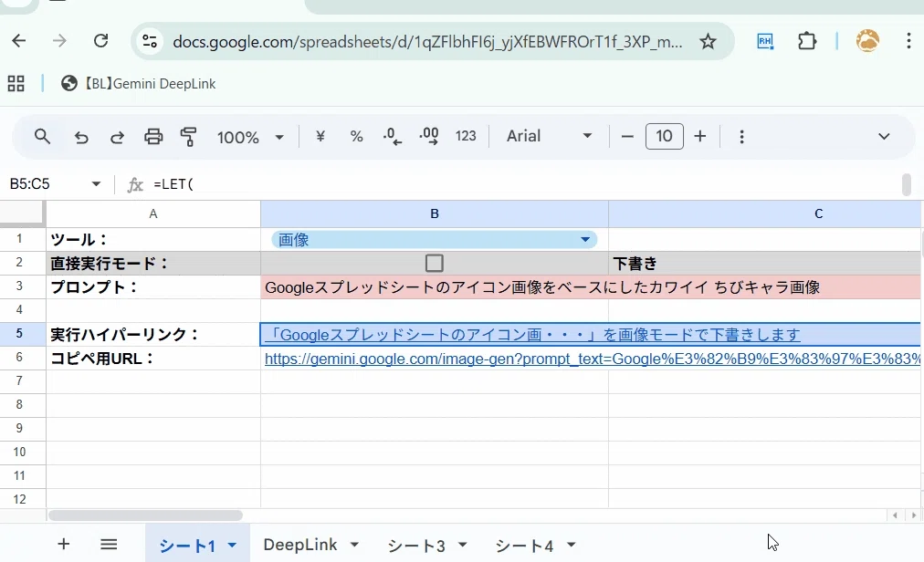
Task: Open the name box dropdown arrow
Action: click(x=96, y=184)
